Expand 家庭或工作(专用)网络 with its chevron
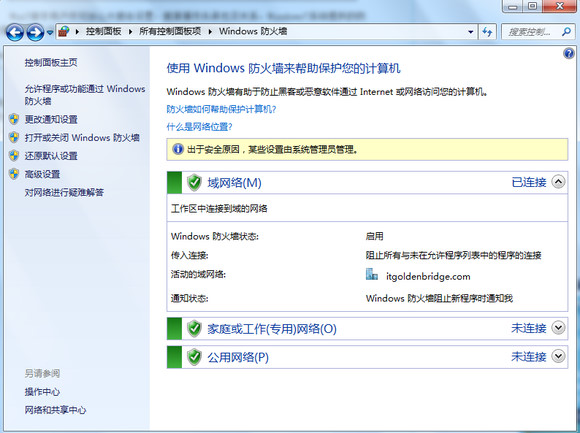Screen dimensions: 580x433 pyautogui.click(x=558, y=328)
